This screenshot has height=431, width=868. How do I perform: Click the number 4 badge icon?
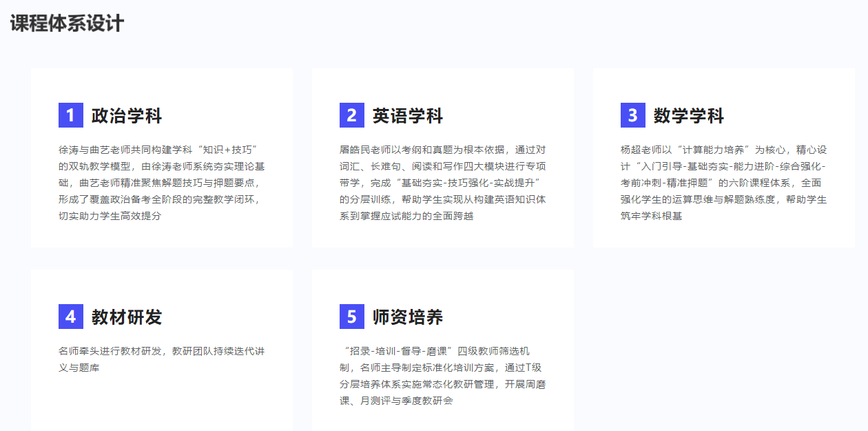[x=70, y=317]
